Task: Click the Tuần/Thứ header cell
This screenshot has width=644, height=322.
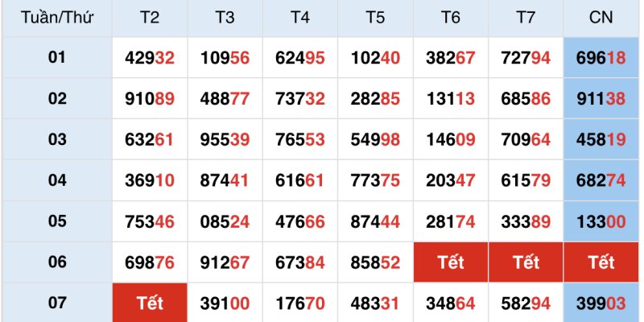Action: (x=56, y=18)
